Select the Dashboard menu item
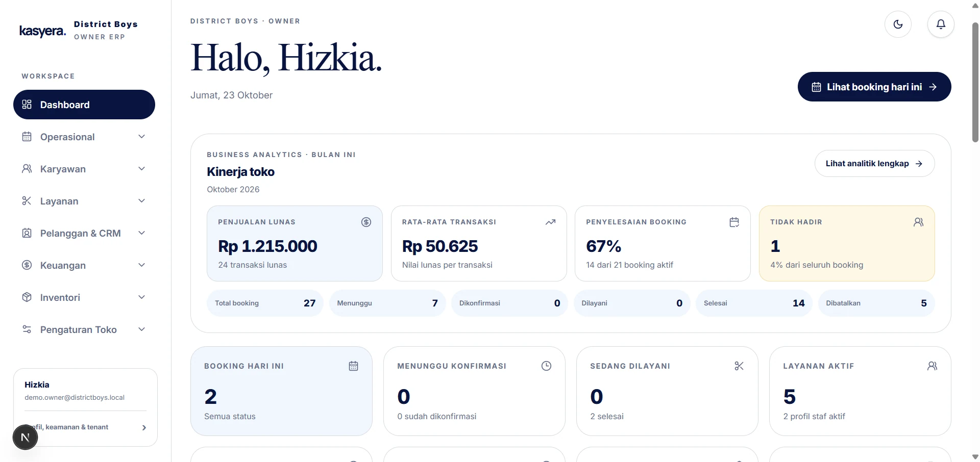Image resolution: width=980 pixels, height=462 pixels. tap(84, 105)
